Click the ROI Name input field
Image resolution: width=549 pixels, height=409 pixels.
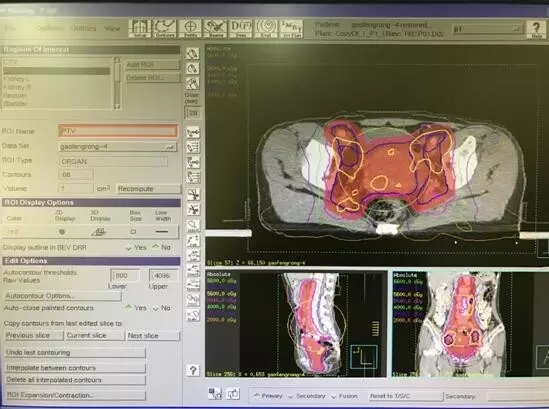pos(118,131)
